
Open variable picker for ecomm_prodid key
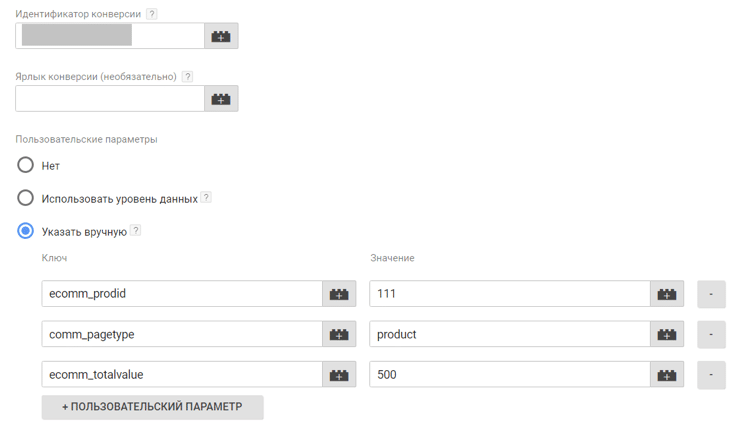pos(339,294)
